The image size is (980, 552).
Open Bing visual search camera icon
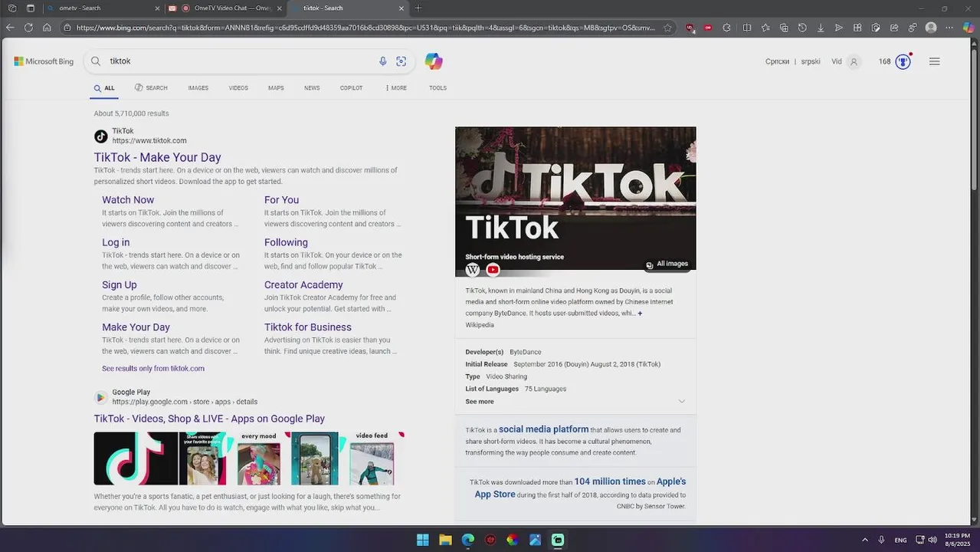coord(401,61)
